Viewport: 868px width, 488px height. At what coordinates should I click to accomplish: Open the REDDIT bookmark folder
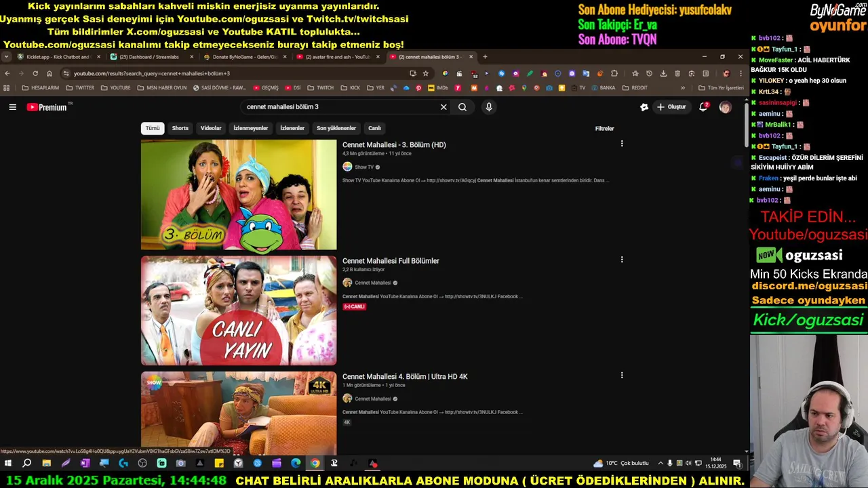(635, 87)
